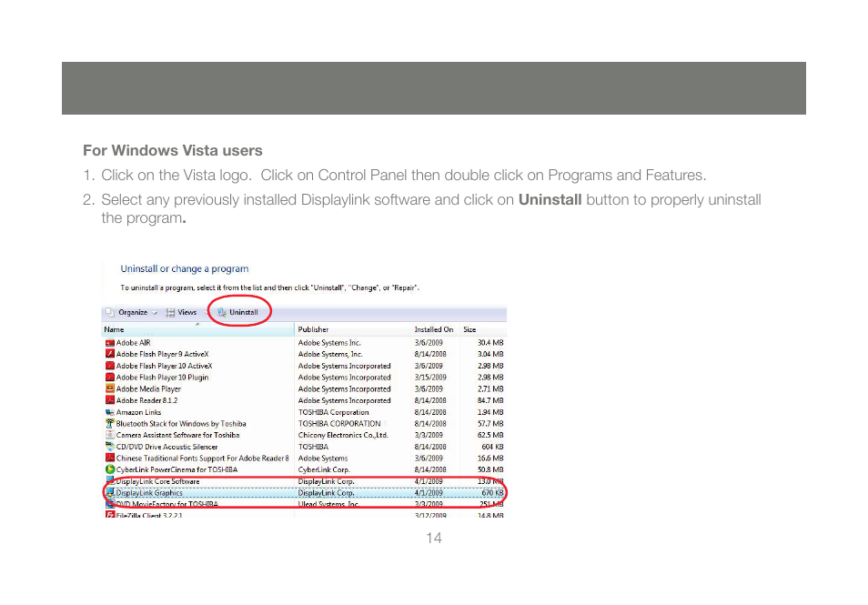Click the CD/DVD Drive Acoustic Silencer icon
Screen dimensions: 868x605
click(x=109, y=447)
